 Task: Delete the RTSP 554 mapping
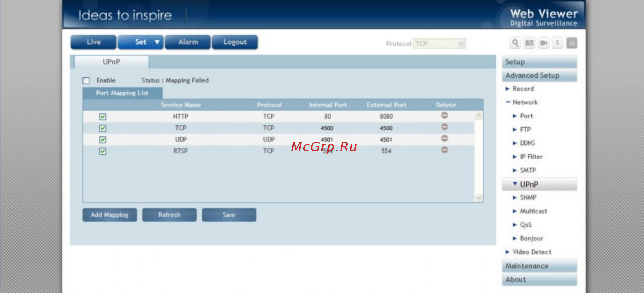(445, 150)
